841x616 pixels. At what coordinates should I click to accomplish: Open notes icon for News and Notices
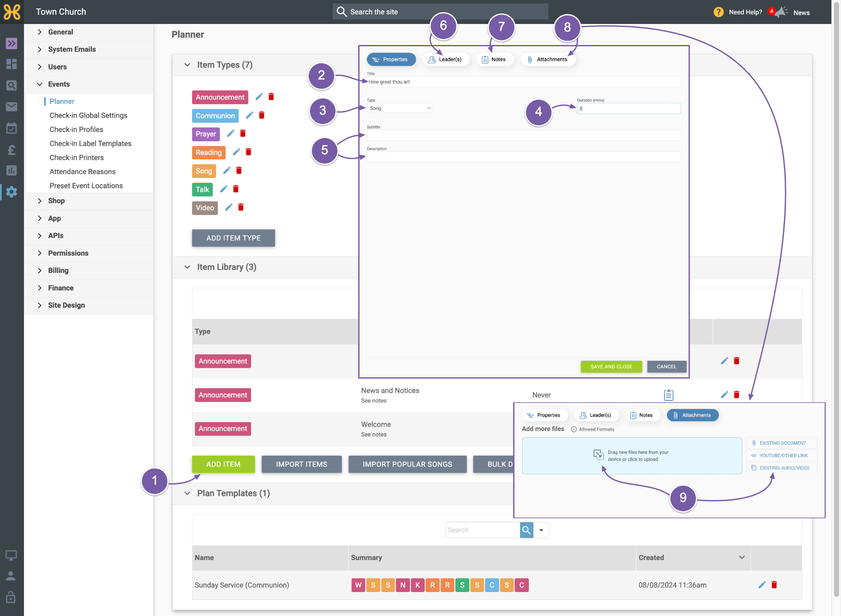669,395
